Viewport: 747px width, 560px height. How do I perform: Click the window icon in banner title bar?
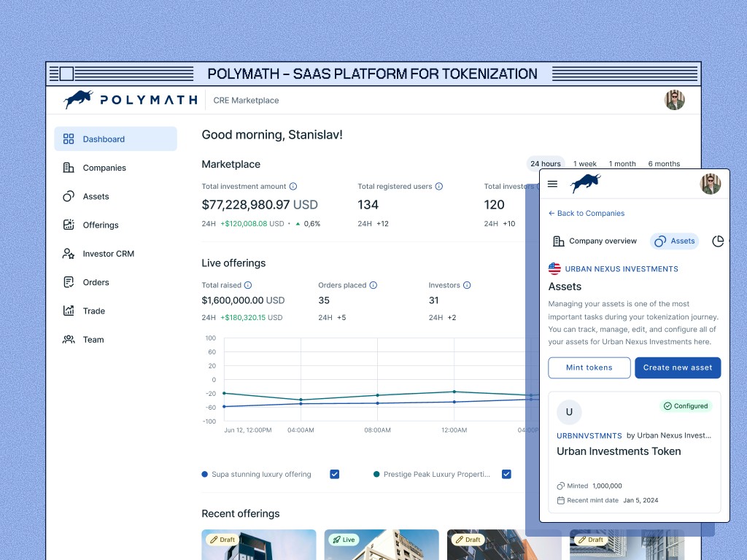coord(66,74)
